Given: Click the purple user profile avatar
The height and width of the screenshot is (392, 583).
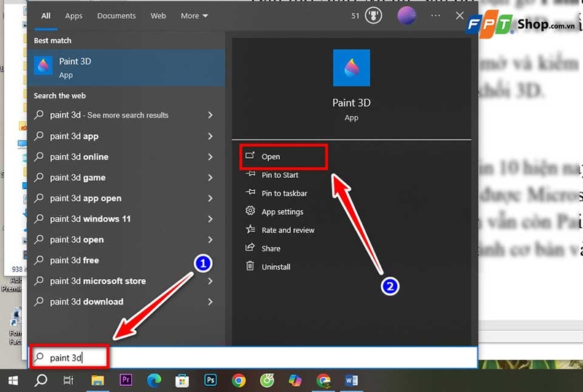Looking at the screenshot, I should [407, 15].
